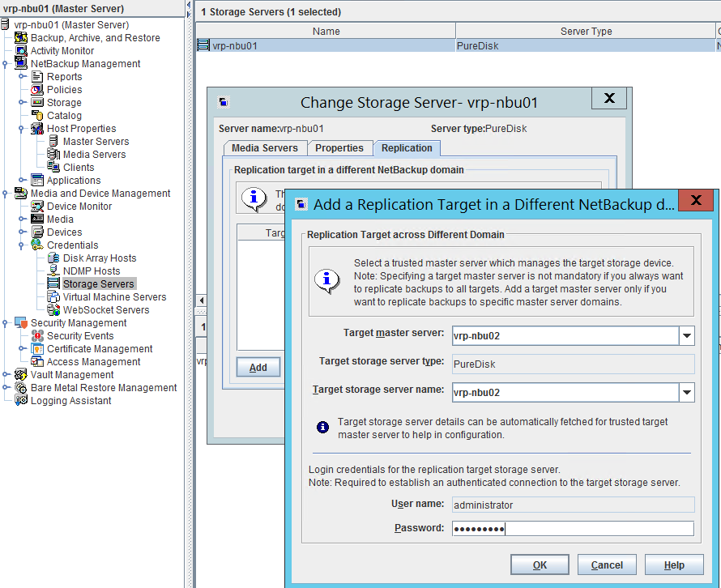Collapse the Security Management node
The height and width of the screenshot is (588, 721).
[x=5, y=323]
